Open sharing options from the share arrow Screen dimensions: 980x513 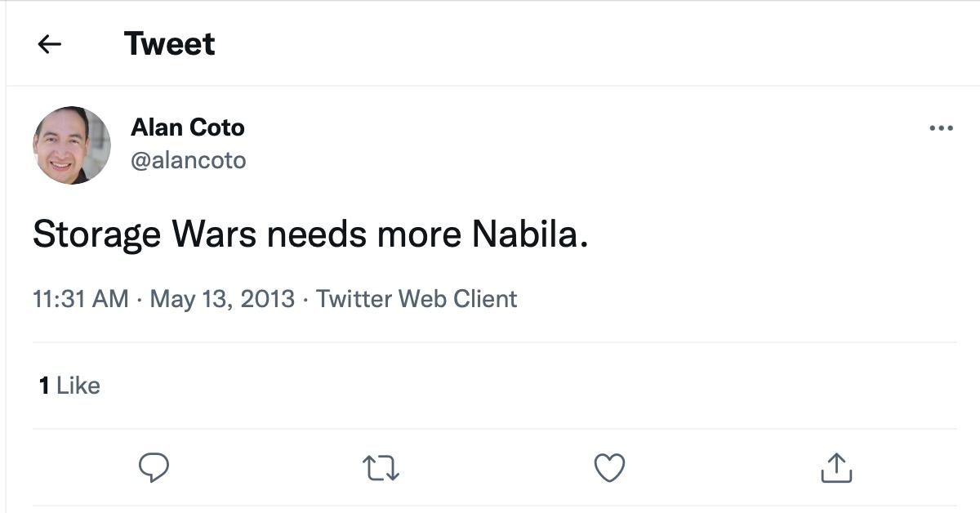835,468
